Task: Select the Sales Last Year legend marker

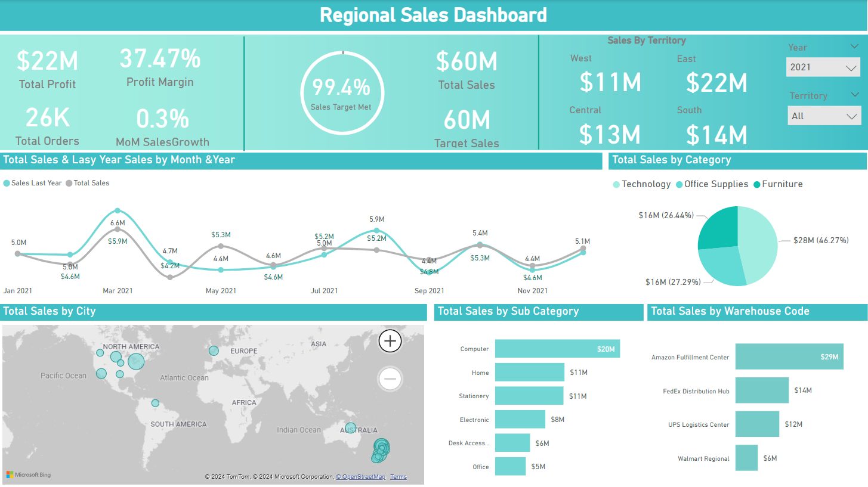Action: pos(7,183)
